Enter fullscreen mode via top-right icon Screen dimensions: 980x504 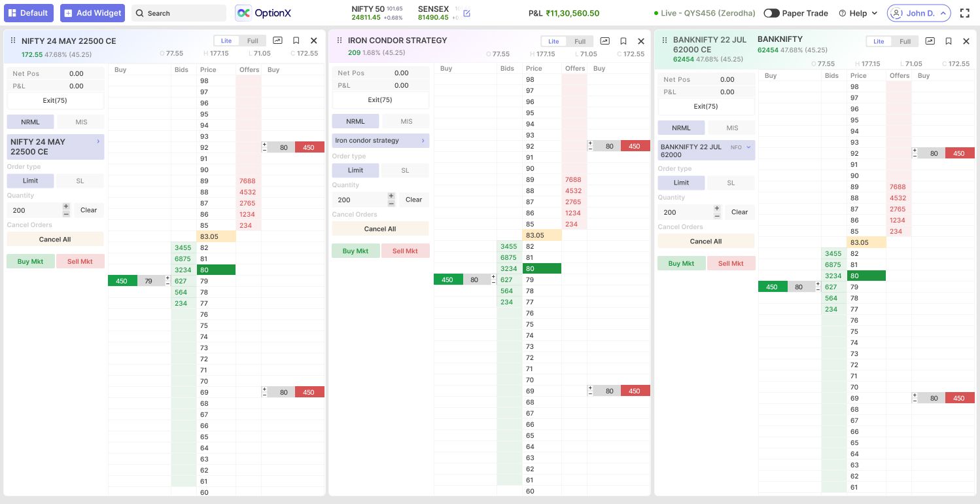coord(964,13)
